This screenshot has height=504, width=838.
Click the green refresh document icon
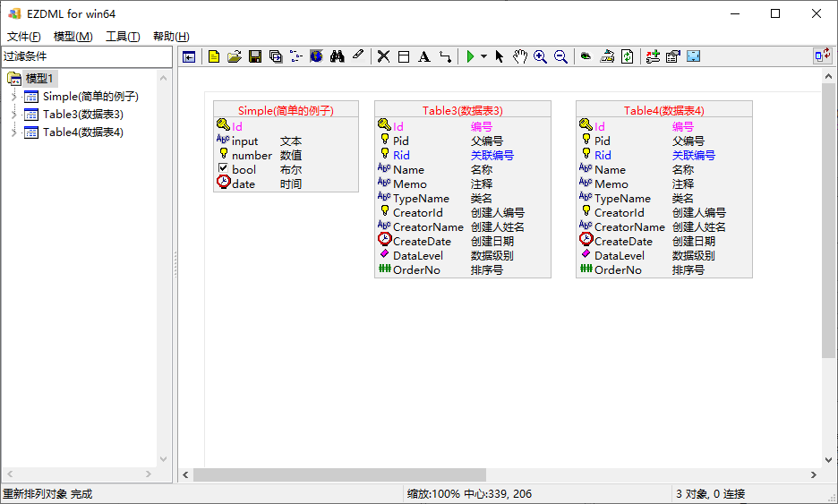(x=628, y=56)
